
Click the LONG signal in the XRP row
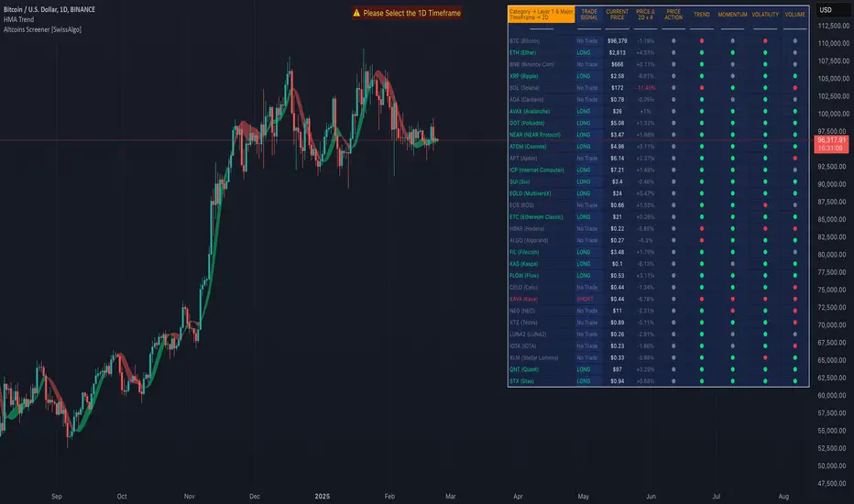[x=584, y=76]
